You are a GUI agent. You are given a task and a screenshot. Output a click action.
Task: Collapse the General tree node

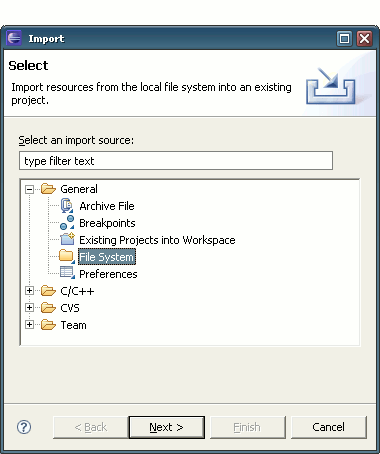tap(29, 189)
